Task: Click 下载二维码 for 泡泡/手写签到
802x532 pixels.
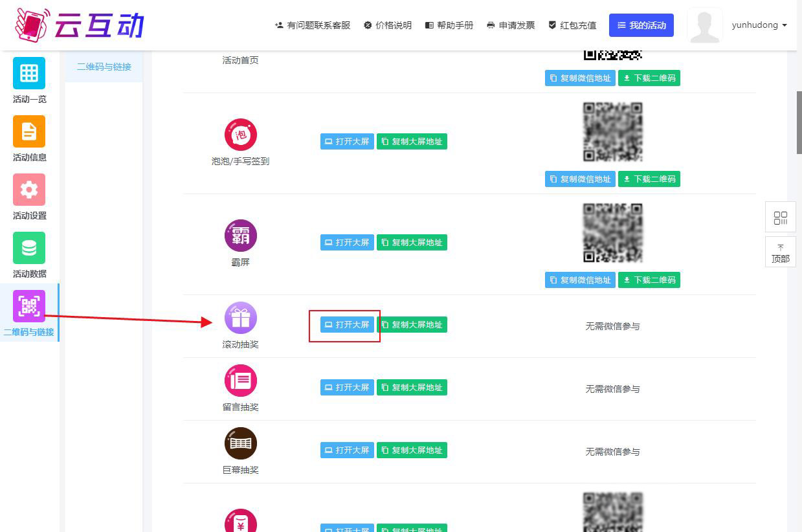Action: 649,179
